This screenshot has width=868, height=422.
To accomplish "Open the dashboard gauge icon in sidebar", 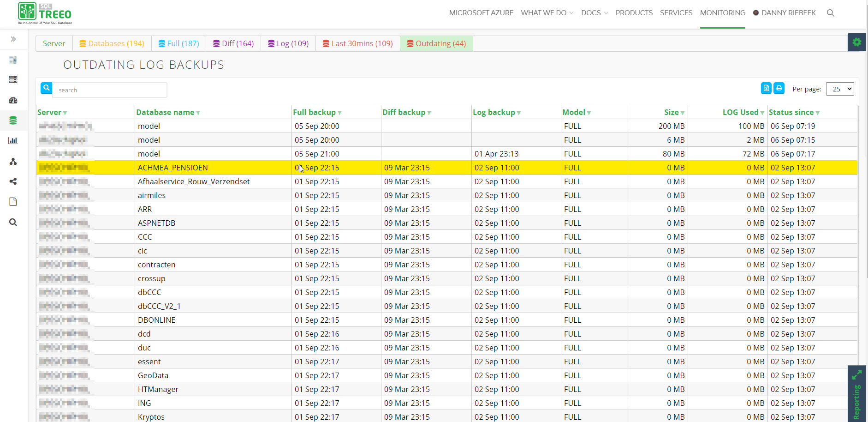I will pos(13,100).
